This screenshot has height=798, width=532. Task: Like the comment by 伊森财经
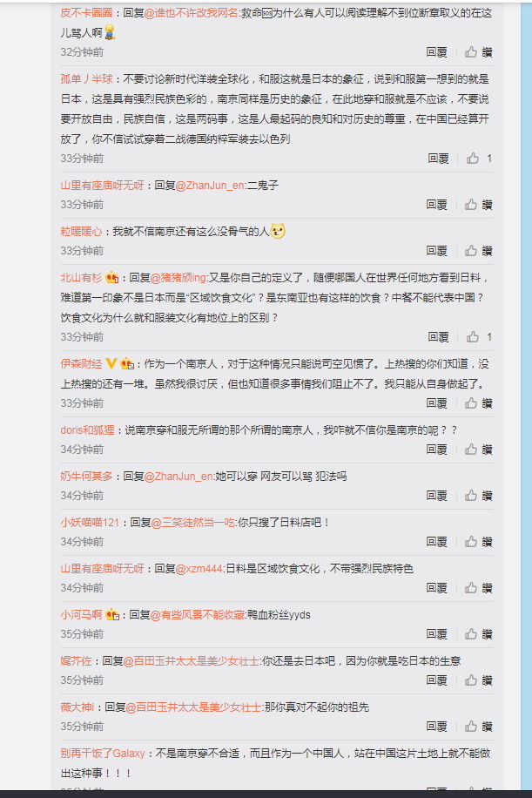click(478, 403)
